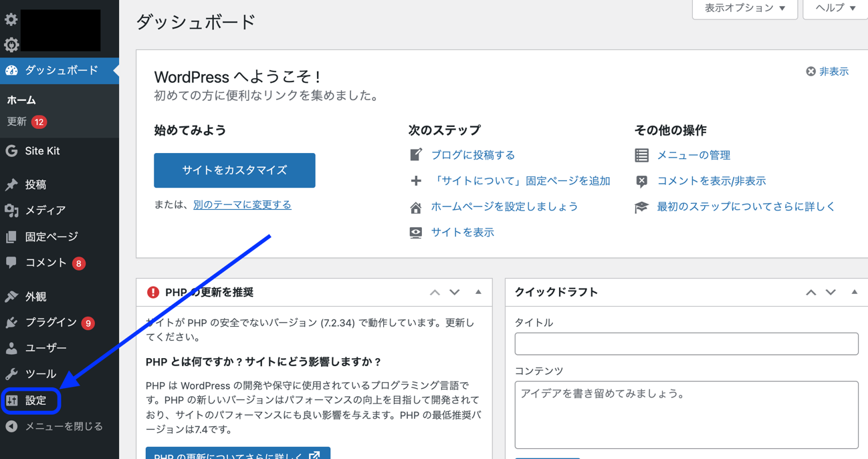This screenshot has width=868, height=459.
Task: Click the red 9 badge on プラグイン
Action: (x=88, y=323)
